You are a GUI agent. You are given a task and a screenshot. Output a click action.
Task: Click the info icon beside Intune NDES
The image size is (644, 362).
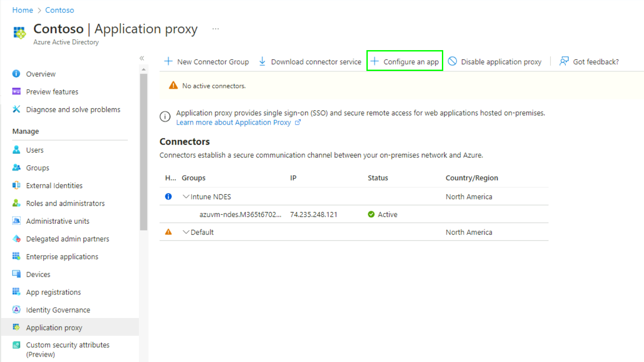point(168,197)
